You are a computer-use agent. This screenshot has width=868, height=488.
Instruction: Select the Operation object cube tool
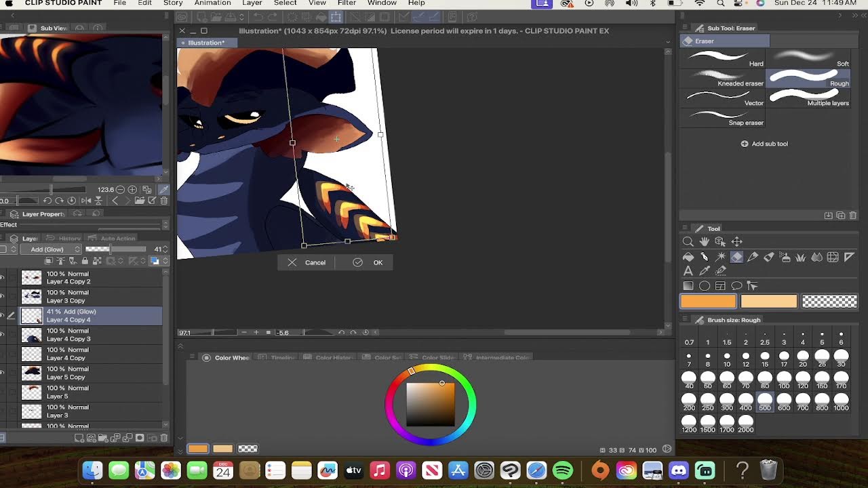720,241
